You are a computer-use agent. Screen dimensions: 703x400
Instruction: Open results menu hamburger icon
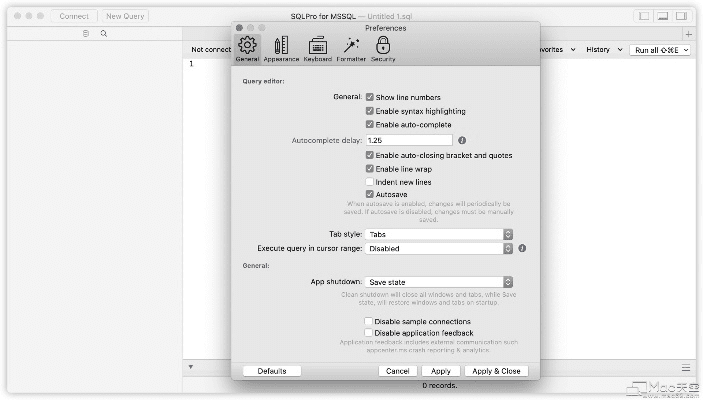click(686, 368)
